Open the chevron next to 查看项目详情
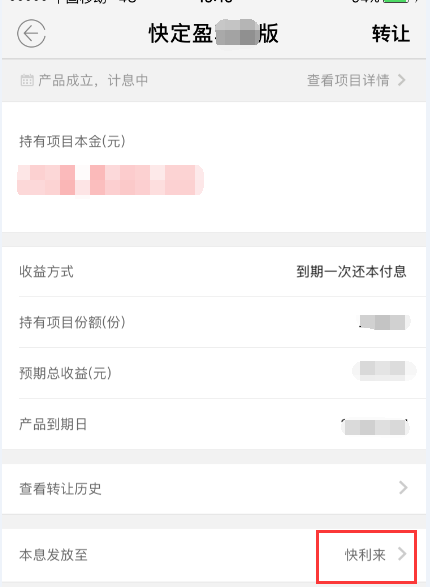 (402, 80)
